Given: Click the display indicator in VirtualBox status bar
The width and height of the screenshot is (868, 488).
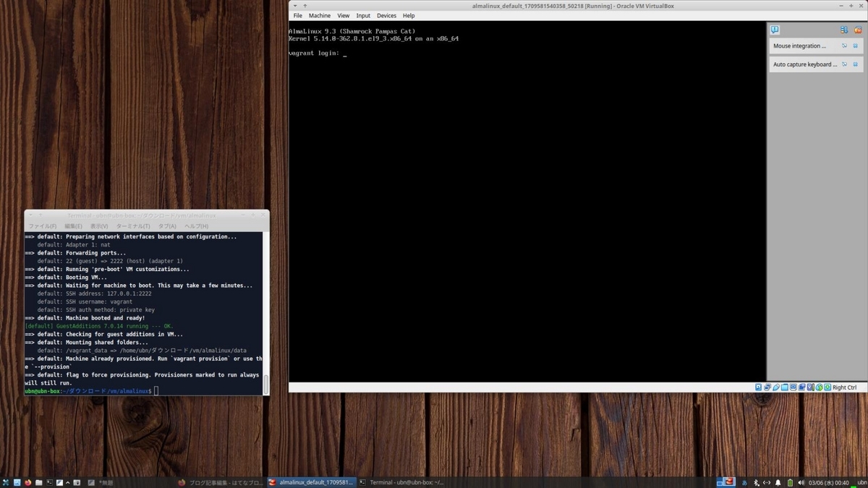Looking at the screenshot, I should (x=793, y=388).
